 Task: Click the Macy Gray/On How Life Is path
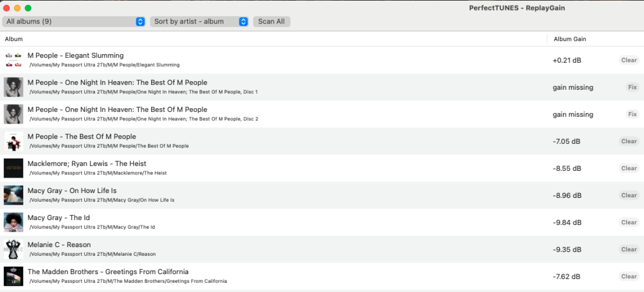(102, 200)
